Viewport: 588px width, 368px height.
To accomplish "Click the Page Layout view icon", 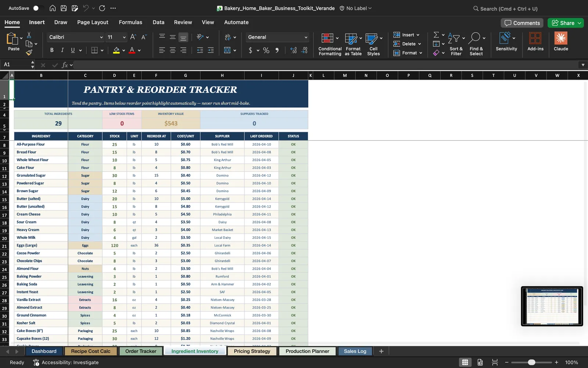I will [x=480, y=362].
